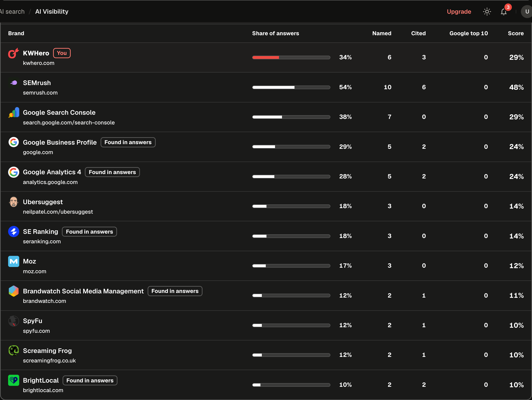
Task: Sort by the Brand column header
Action: tap(16, 33)
